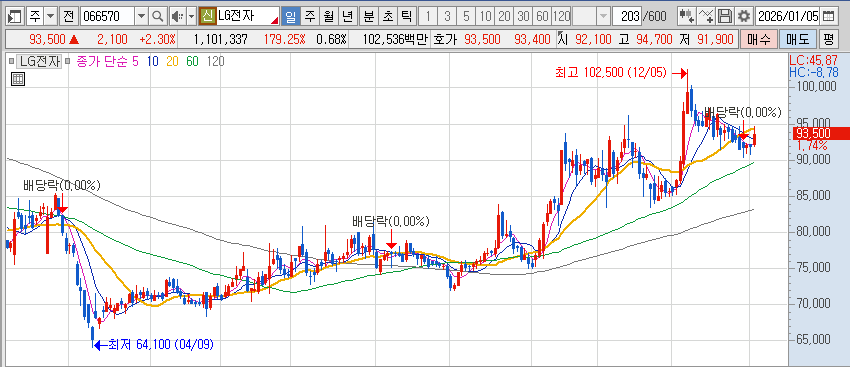Click the candlestick chart-shift icon
This screenshot has width=850, height=367.
coord(686,17)
